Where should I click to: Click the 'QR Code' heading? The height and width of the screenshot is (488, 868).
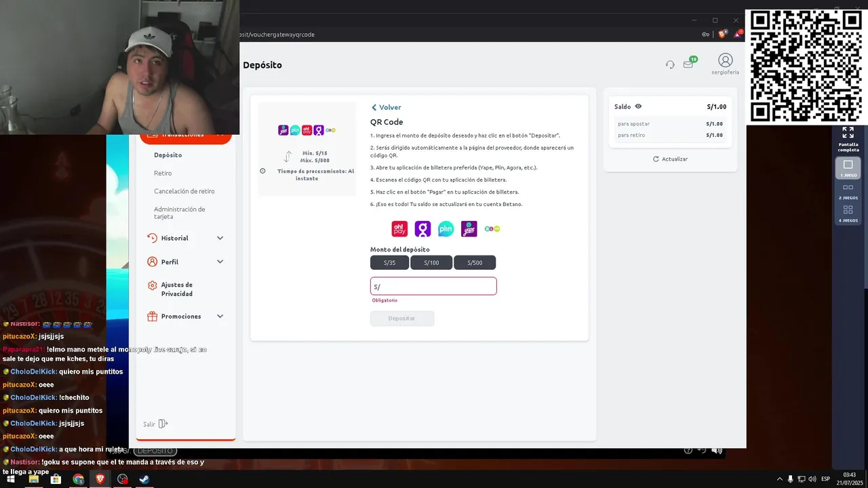click(x=387, y=122)
